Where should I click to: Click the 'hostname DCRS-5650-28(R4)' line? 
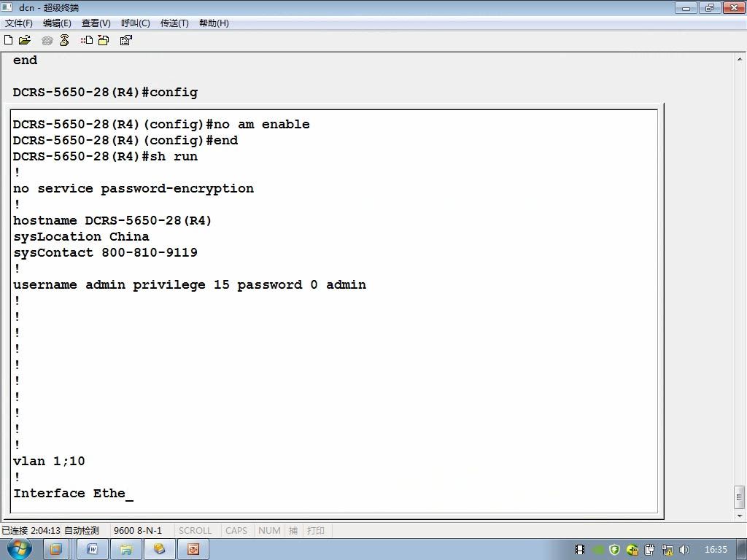(112, 220)
